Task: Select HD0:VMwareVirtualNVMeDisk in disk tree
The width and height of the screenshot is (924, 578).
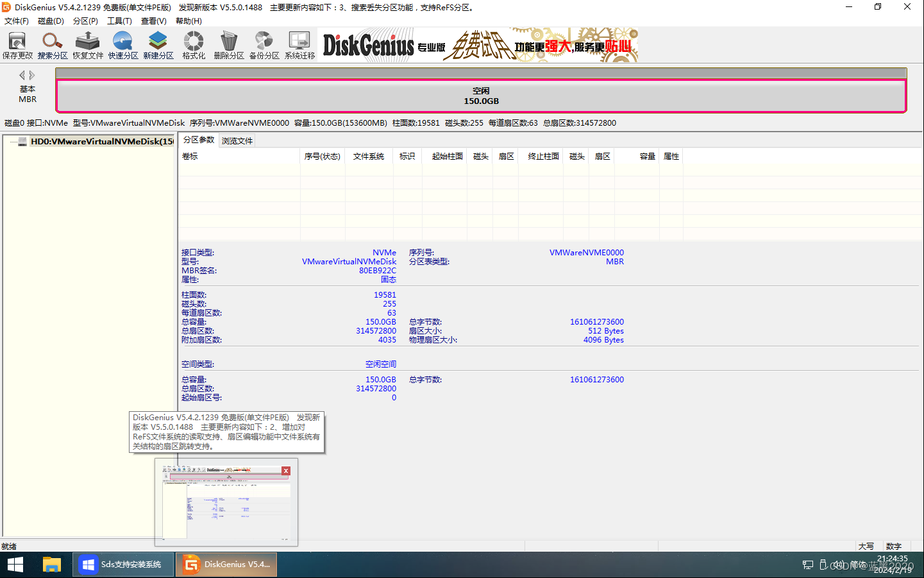Action: point(103,141)
